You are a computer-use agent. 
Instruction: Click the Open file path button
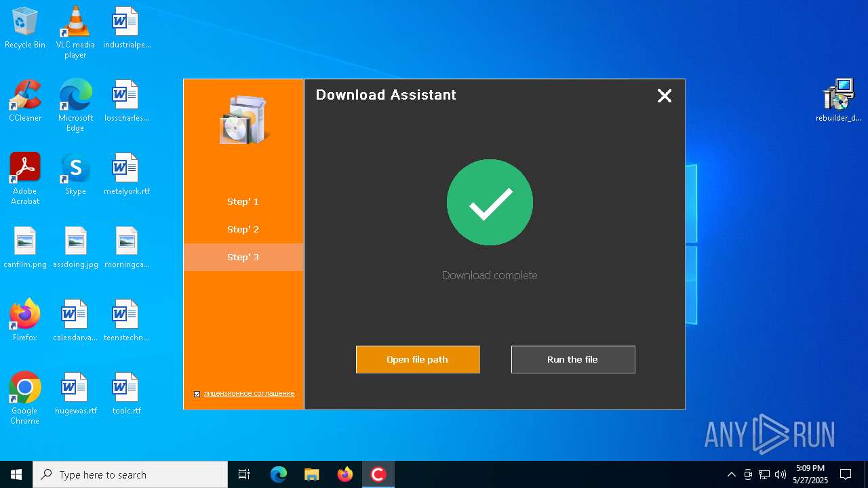pyautogui.click(x=418, y=359)
